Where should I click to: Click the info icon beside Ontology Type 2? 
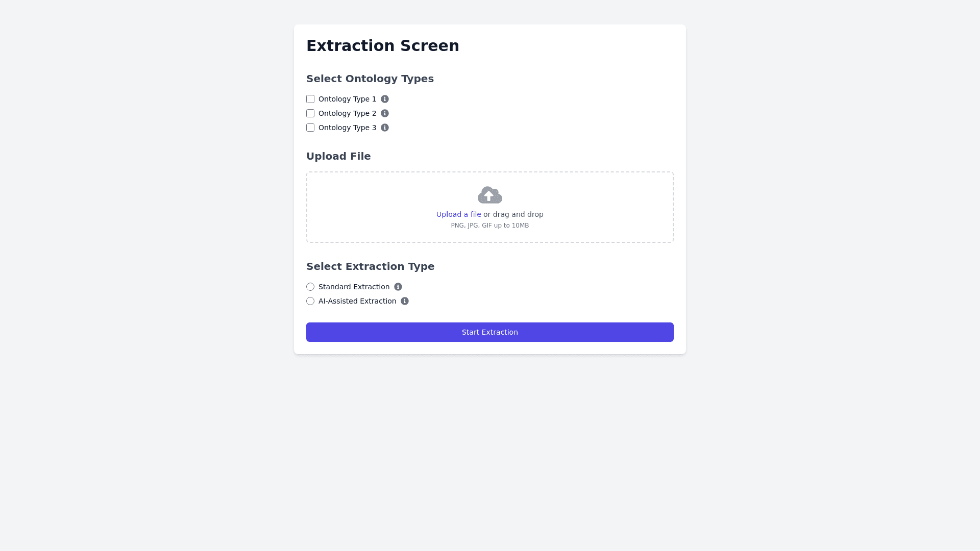[385, 113]
